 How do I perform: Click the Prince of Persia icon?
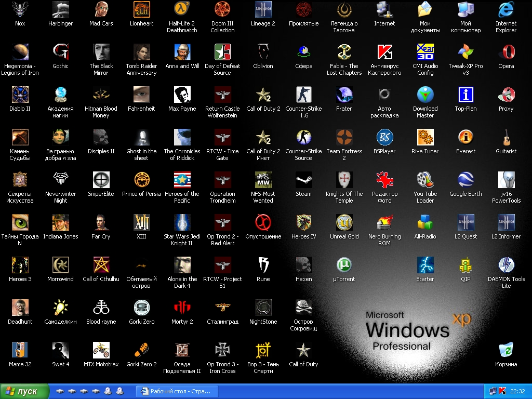[x=141, y=180]
